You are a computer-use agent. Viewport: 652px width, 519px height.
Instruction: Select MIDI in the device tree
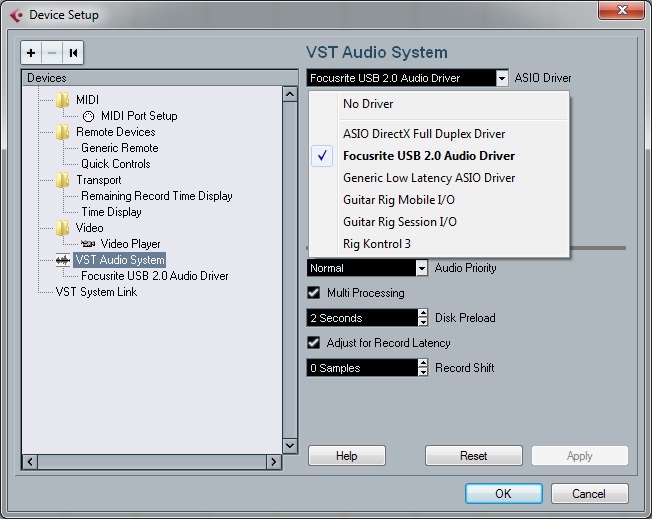87,100
